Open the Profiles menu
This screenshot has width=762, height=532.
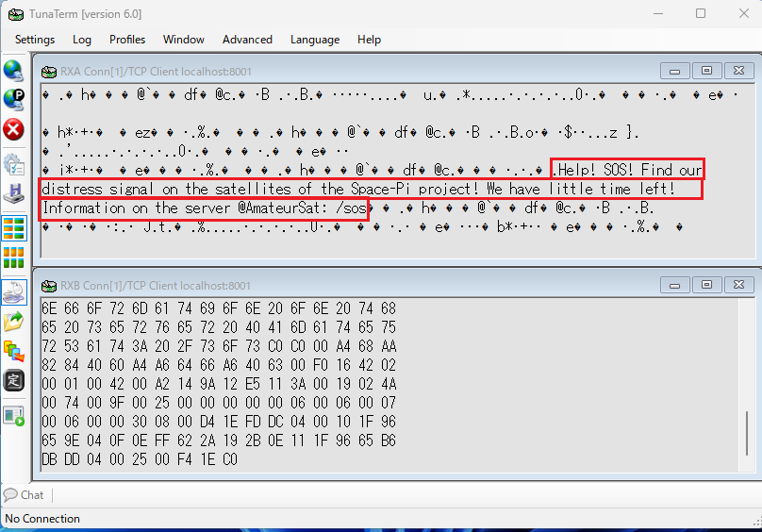point(127,40)
